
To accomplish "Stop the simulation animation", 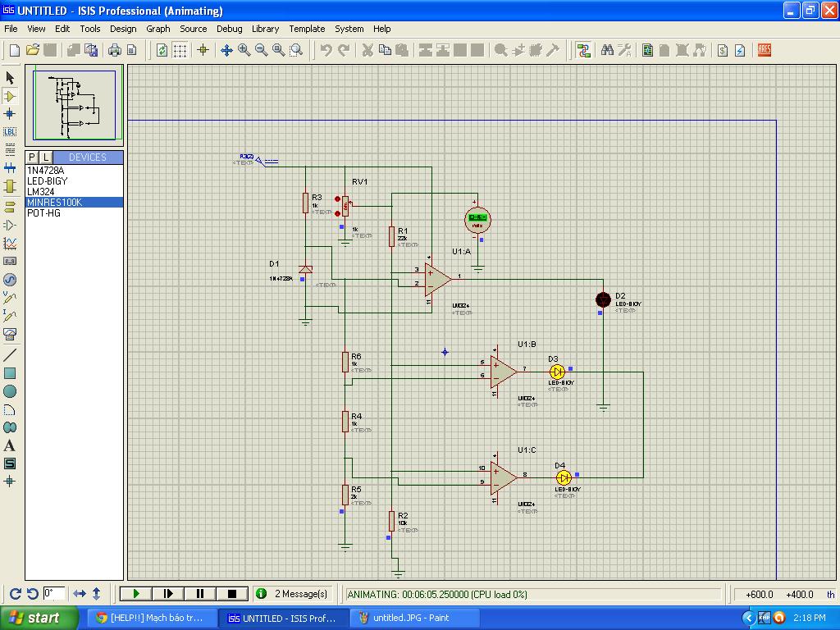I will click(x=232, y=593).
